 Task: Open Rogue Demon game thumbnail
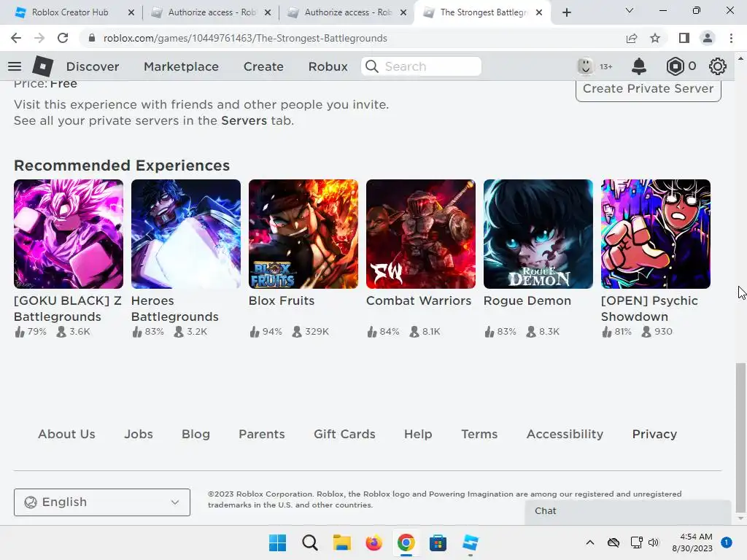point(538,234)
